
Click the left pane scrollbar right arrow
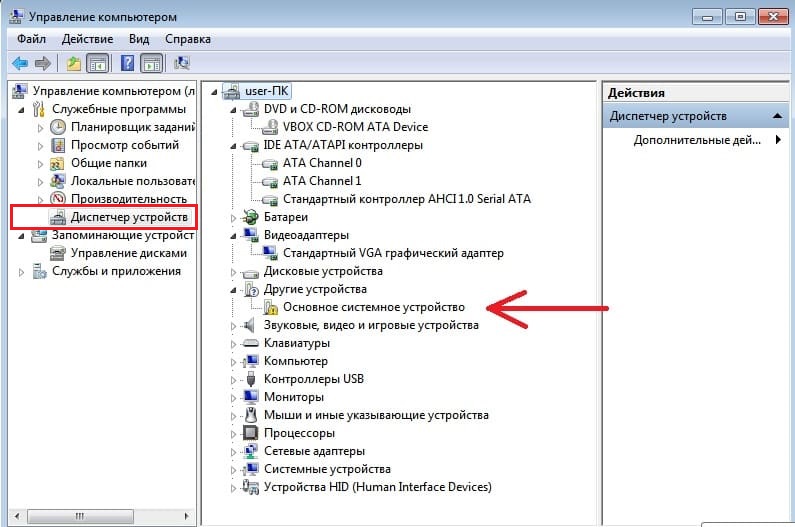click(186, 516)
